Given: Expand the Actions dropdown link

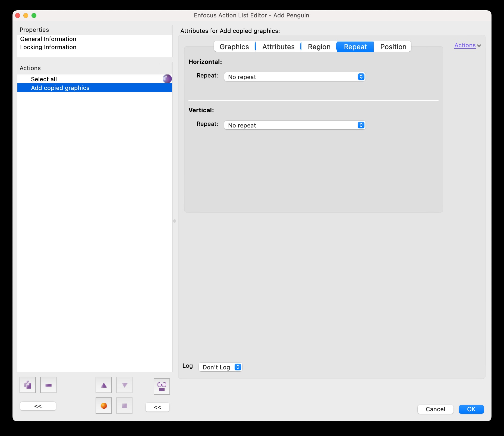Looking at the screenshot, I should [x=468, y=45].
